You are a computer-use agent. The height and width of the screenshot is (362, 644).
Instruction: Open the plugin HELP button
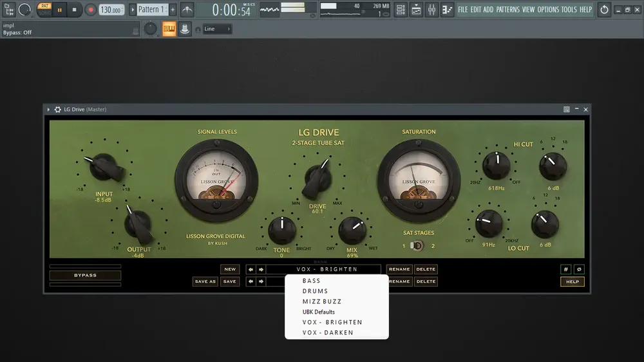(573, 281)
